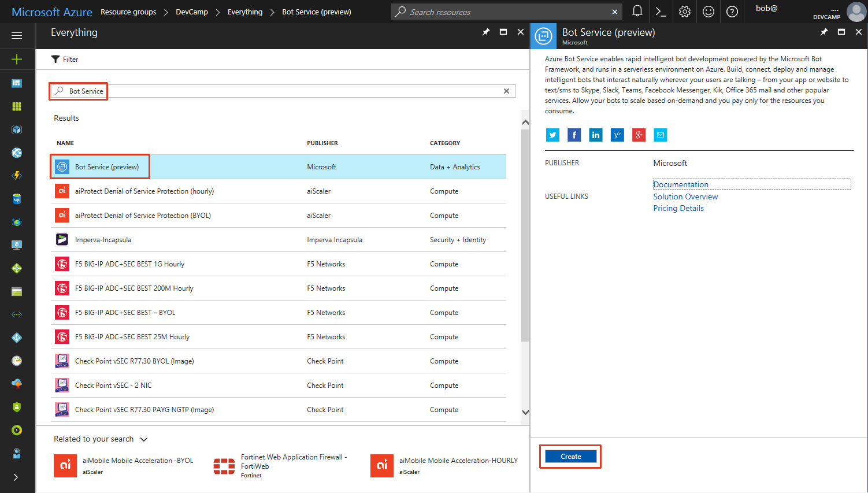Click the user account avatar
Image resolution: width=868 pixels, height=493 pixels.
pyautogui.click(x=856, y=12)
